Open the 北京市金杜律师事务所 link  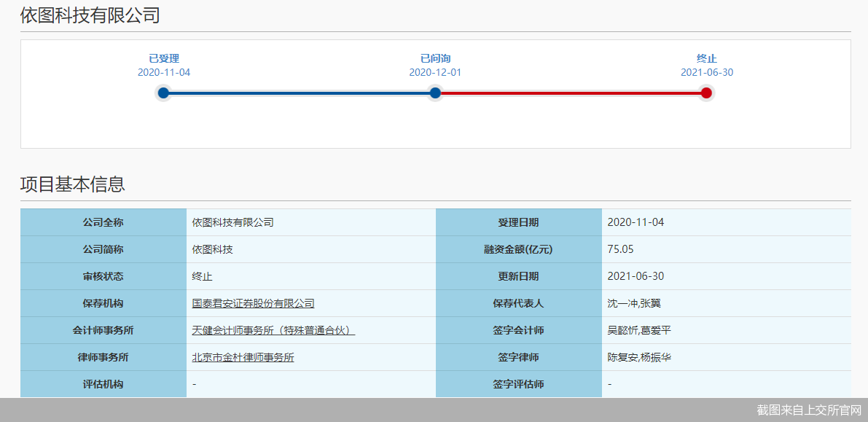243,358
